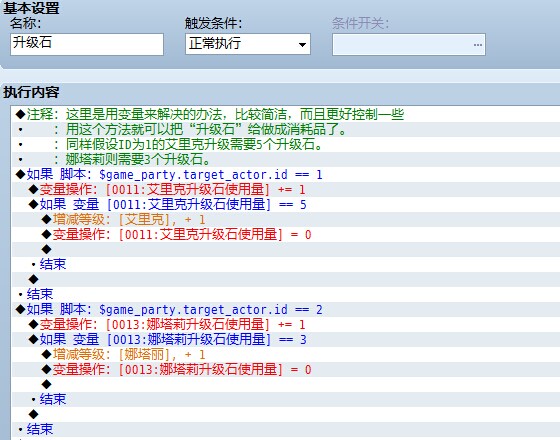Screen dimensions: 560x440
Task: Select the script condition target_actor.id == 1
Action: 286,174
